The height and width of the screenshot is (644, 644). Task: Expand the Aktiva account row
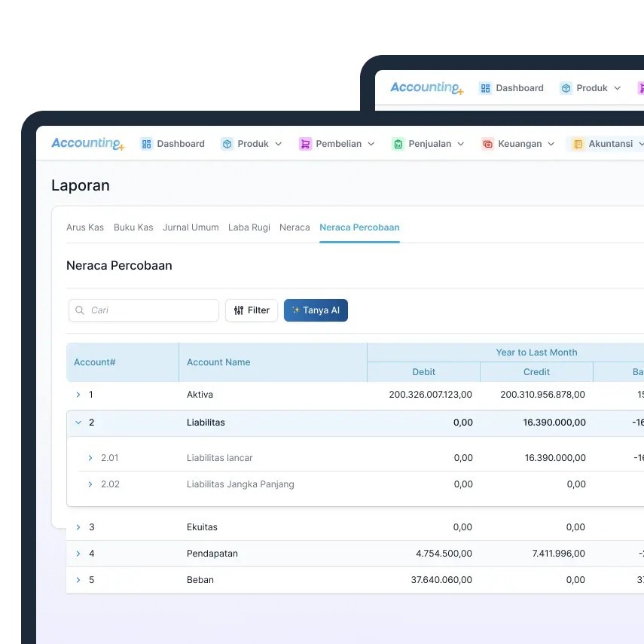78,395
